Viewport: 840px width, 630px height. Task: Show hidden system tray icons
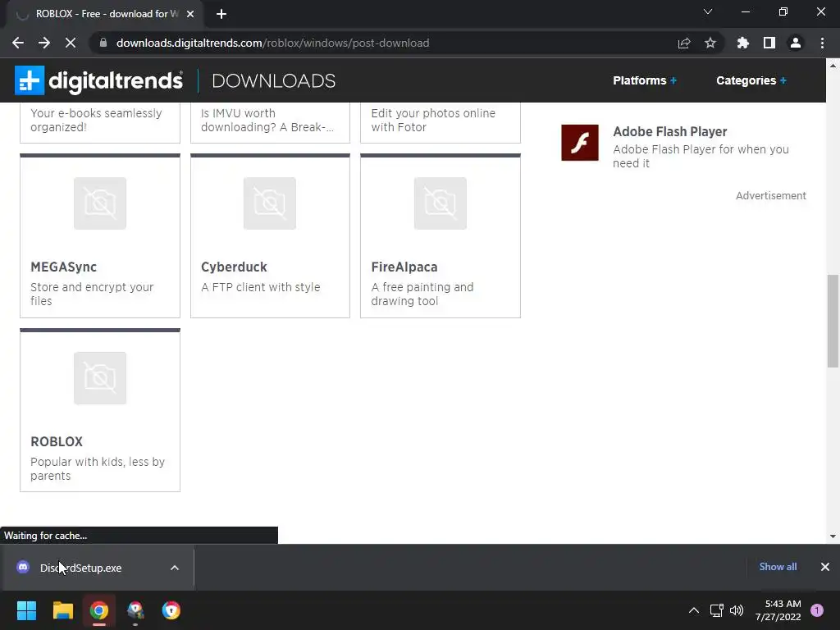click(694, 610)
